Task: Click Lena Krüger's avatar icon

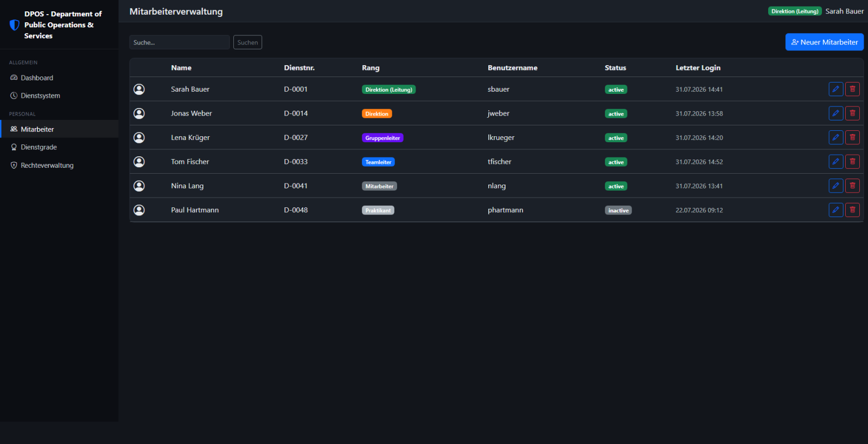Action: (139, 137)
